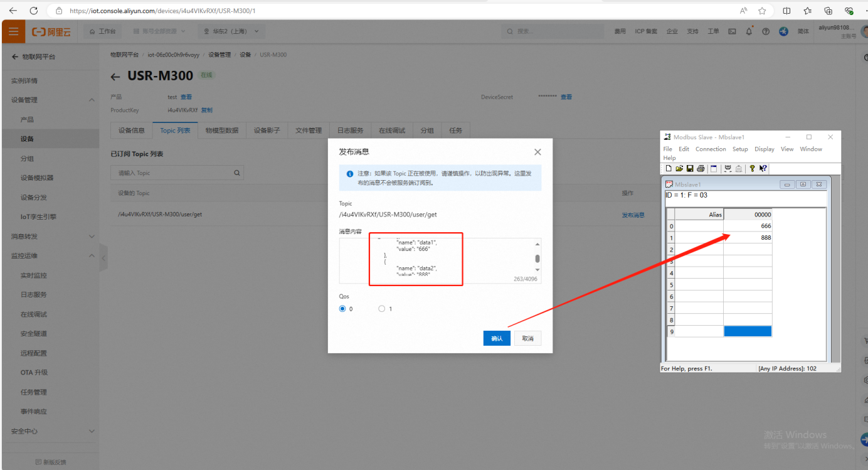Open 账号全部资源 dropdown

[159, 31]
